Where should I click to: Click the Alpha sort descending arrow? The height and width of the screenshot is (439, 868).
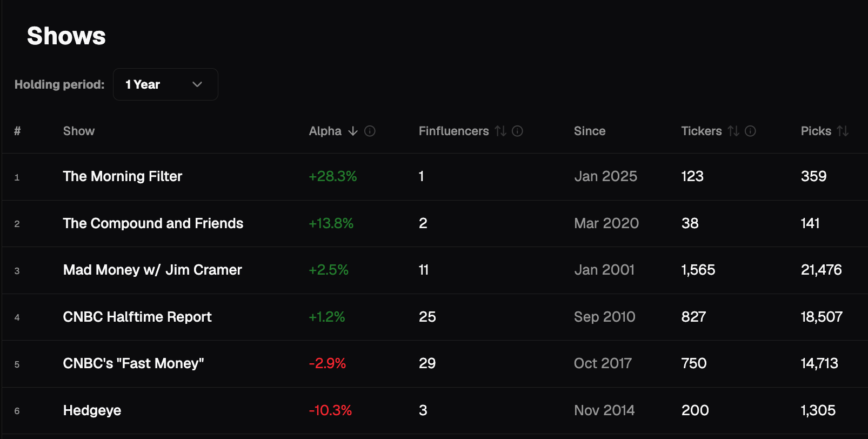point(353,131)
